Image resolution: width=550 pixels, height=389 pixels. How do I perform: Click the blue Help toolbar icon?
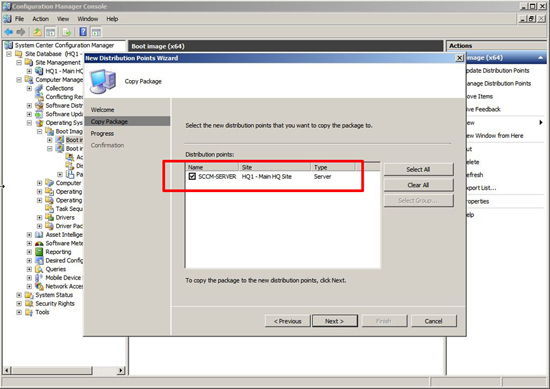pyautogui.click(x=83, y=32)
